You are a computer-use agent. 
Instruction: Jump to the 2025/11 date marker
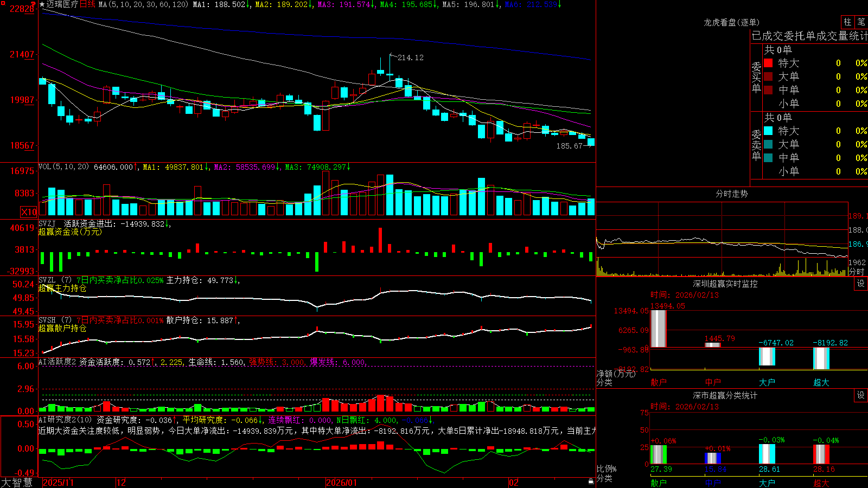pyautogui.click(x=58, y=483)
